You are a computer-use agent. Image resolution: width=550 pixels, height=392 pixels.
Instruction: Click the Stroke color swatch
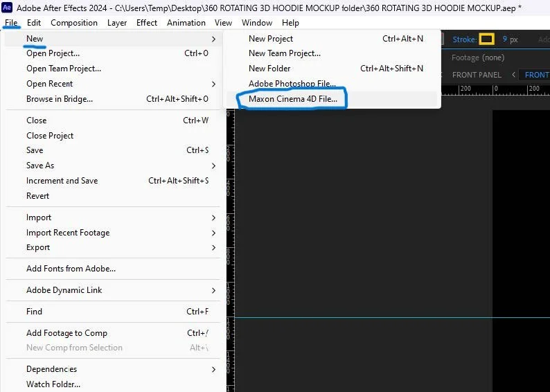pyautogui.click(x=486, y=39)
